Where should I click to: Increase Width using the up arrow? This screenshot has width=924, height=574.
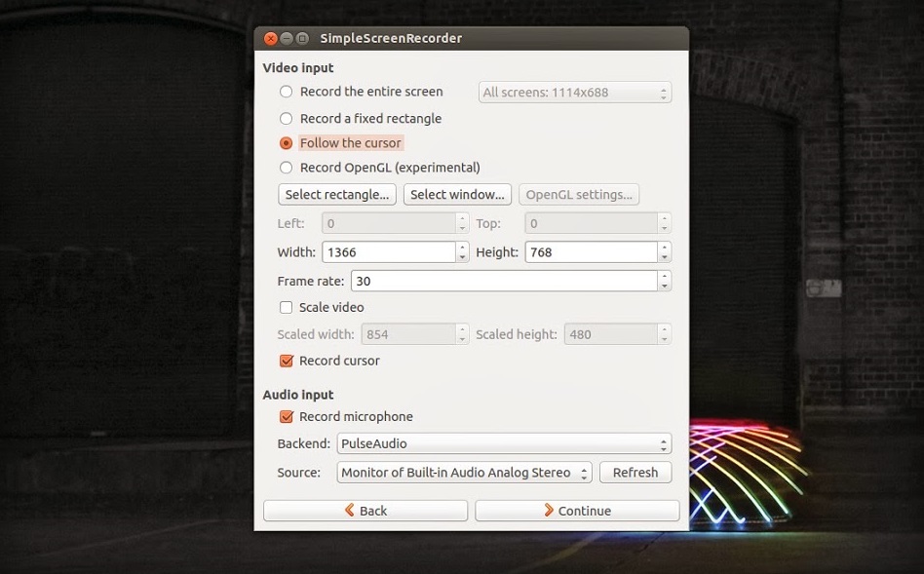[x=463, y=247]
